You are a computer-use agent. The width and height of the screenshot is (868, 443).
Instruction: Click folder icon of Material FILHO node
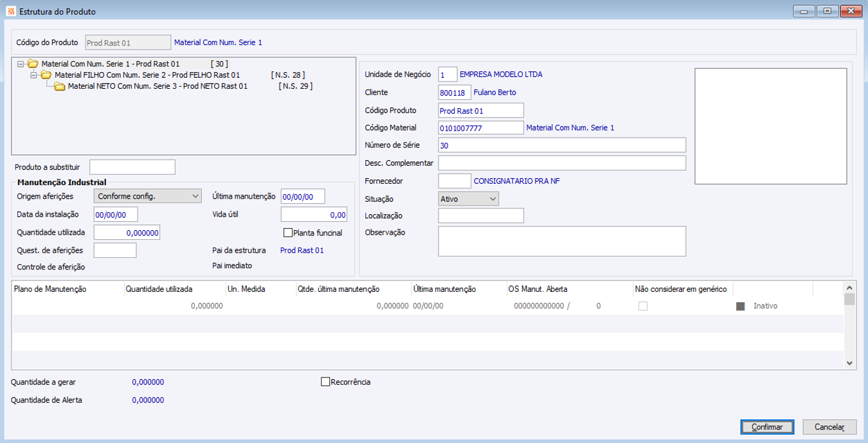(46, 75)
